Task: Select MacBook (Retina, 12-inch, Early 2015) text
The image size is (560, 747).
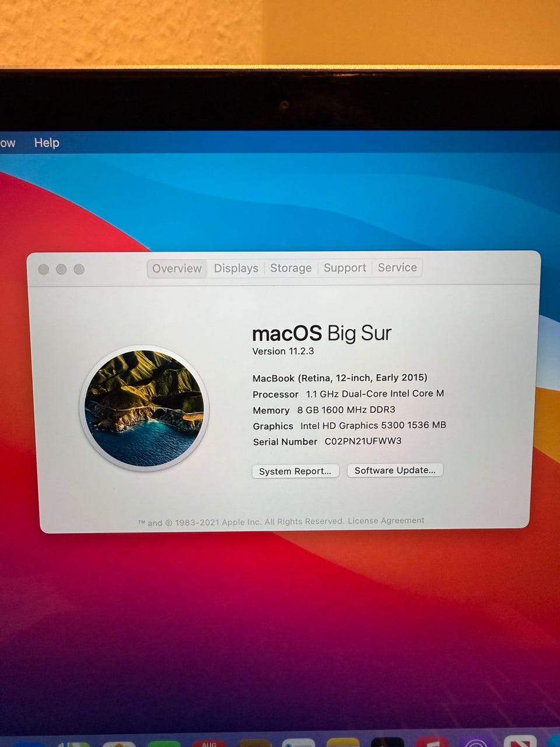Action: point(340,378)
